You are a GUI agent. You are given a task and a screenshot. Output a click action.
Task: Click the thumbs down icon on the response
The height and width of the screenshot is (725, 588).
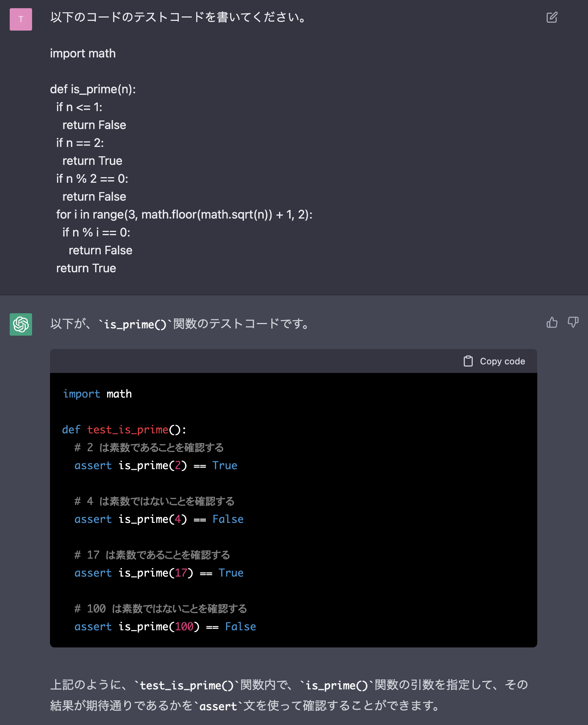573,323
